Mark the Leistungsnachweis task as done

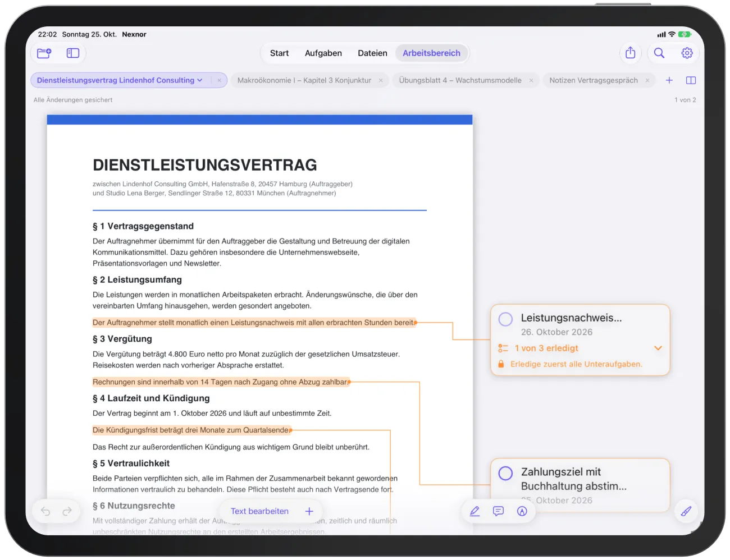click(505, 319)
